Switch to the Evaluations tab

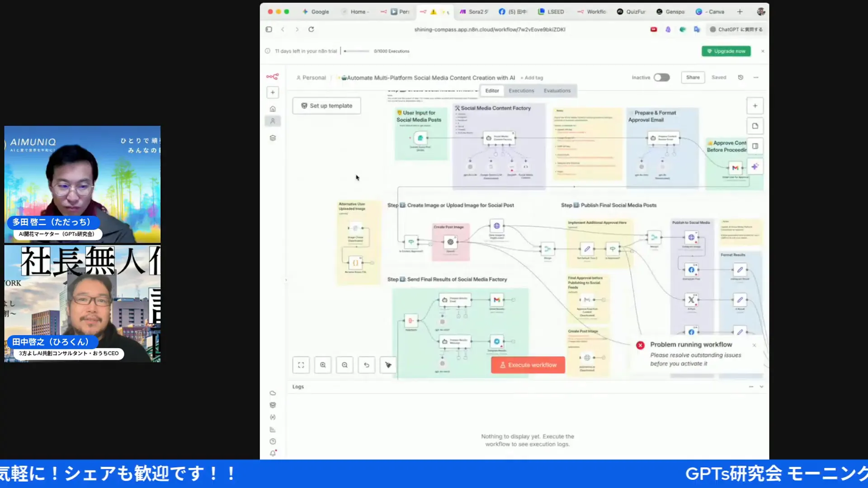pyautogui.click(x=557, y=91)
